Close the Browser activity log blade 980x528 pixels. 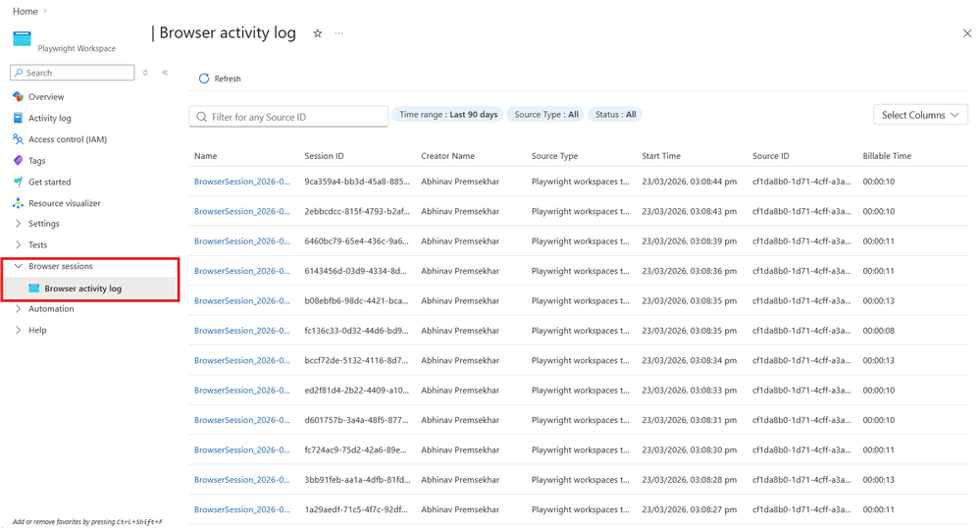(967, 33)
